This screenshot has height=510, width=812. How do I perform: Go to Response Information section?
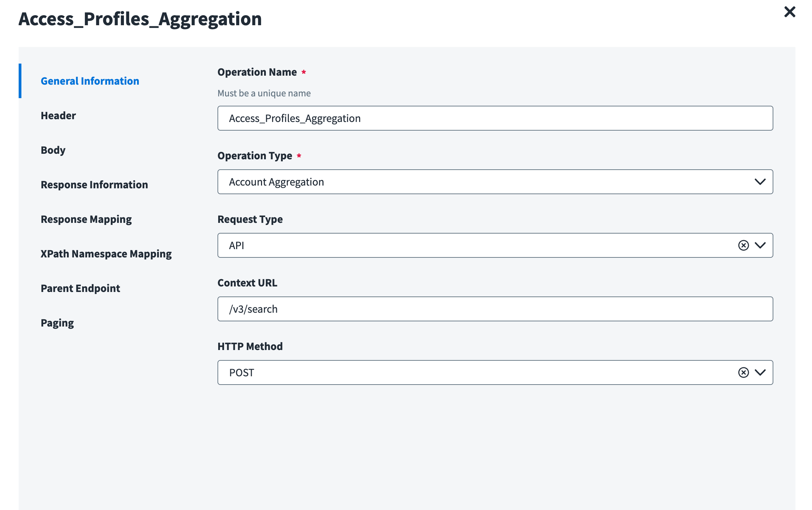pos(94,185)
